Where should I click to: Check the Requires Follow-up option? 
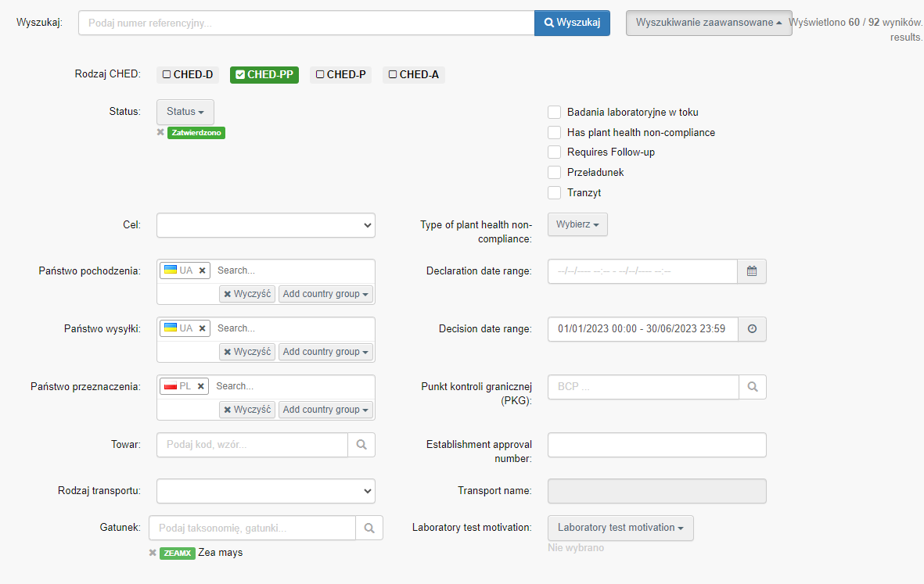tap(555, 152)
